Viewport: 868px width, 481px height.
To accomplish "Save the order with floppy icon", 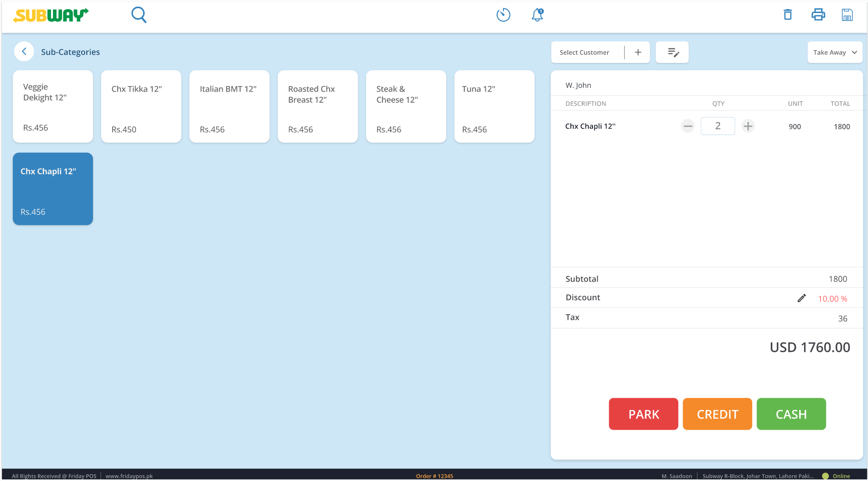I will coord(847,15).
